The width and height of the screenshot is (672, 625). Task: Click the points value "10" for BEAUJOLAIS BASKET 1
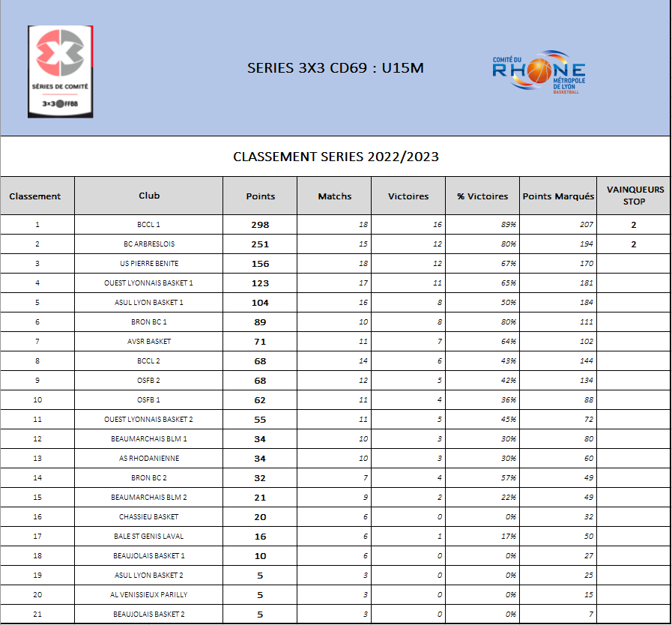[260, 556]
